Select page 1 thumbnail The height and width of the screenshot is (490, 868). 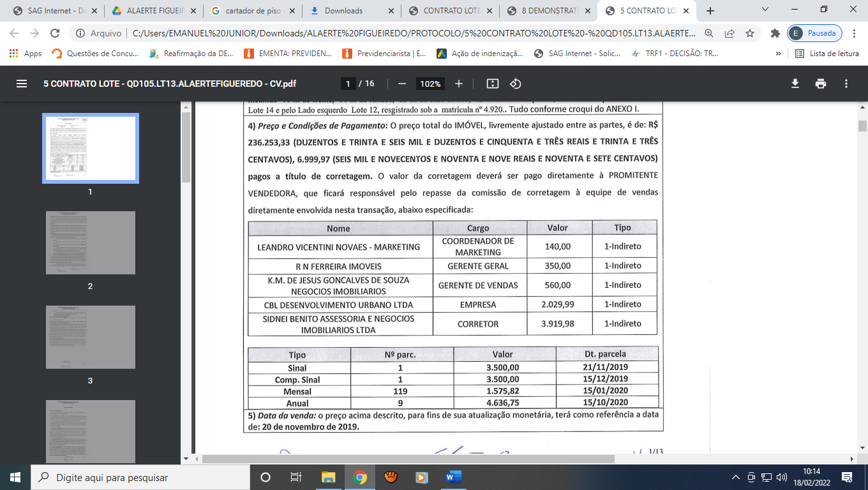(90, 149)
